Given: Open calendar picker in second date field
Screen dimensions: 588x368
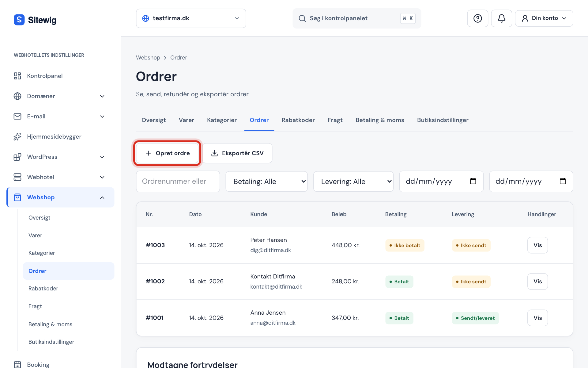Looking at the screenshot, I should click(563, 181).
